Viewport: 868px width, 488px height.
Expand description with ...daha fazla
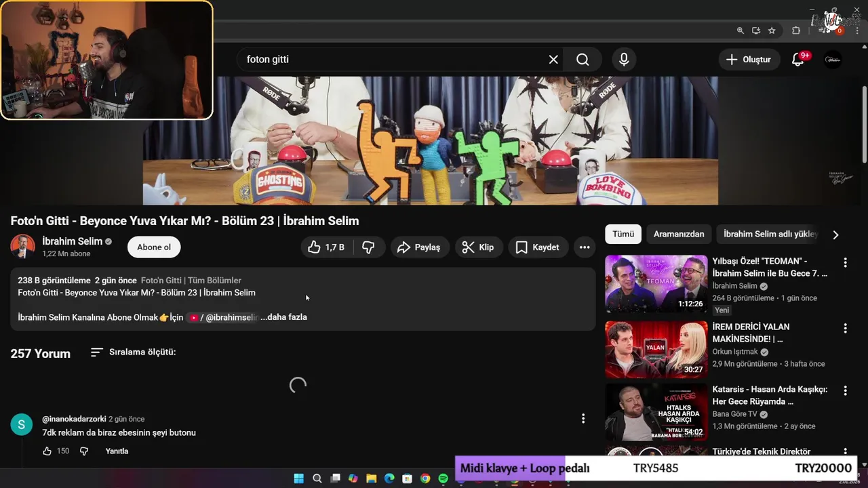click(283, 317)
